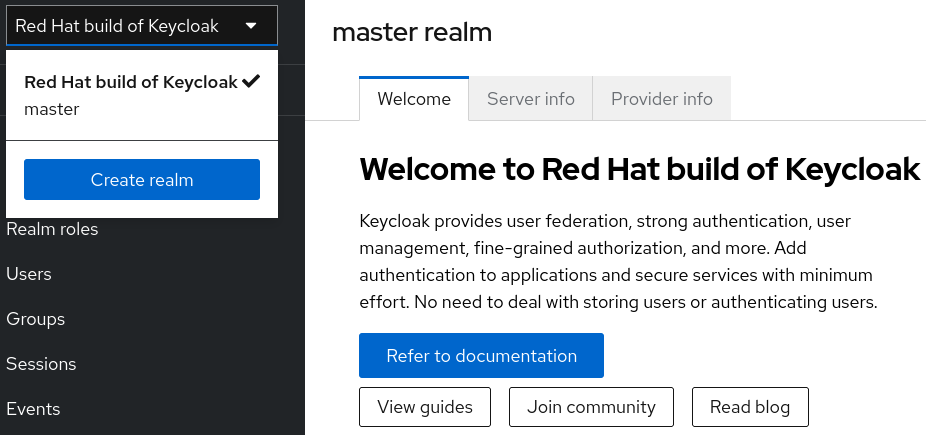The image size is (926, 435).
Task: Go to Users in the sidebar
Action: point(29,274)
